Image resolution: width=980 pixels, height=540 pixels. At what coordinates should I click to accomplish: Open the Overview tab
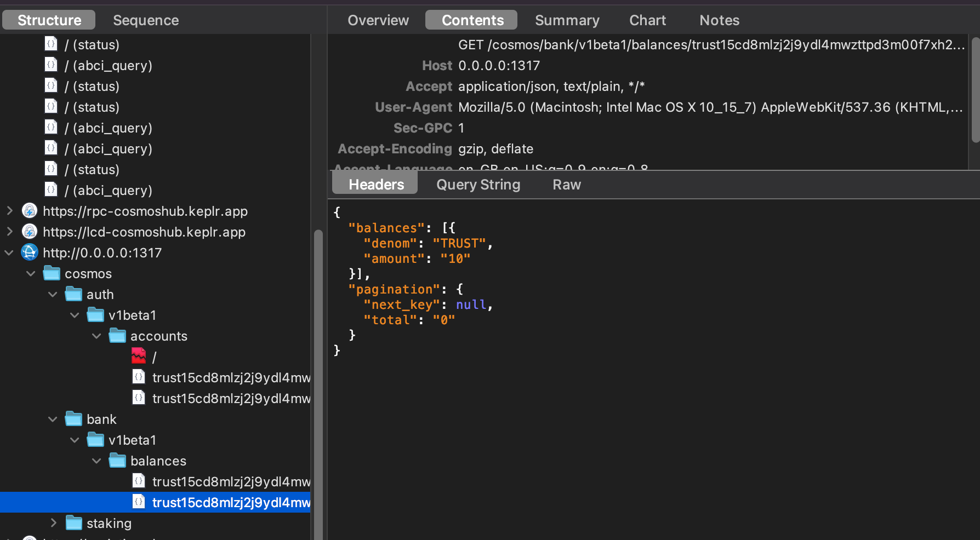378,20
